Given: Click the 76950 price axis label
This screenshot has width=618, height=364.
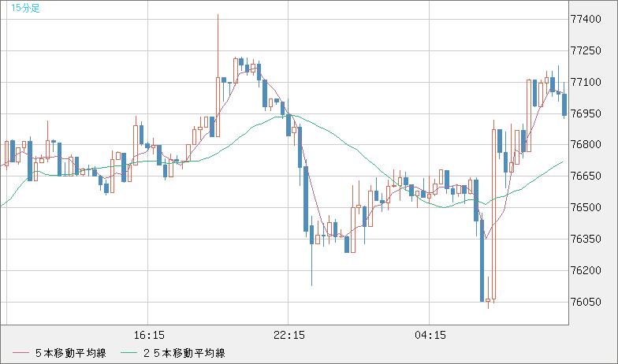Looking at the screenshot, I should tap(586, 113).
